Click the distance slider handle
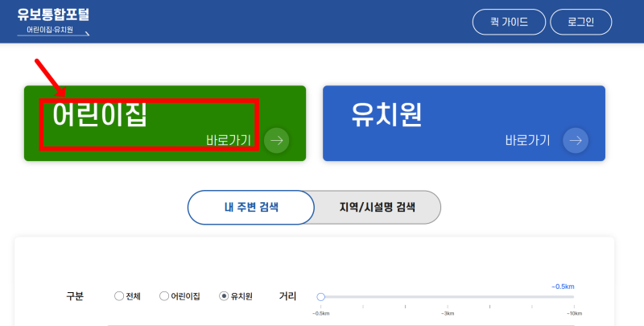644x326 pixels. pos(320,296)
